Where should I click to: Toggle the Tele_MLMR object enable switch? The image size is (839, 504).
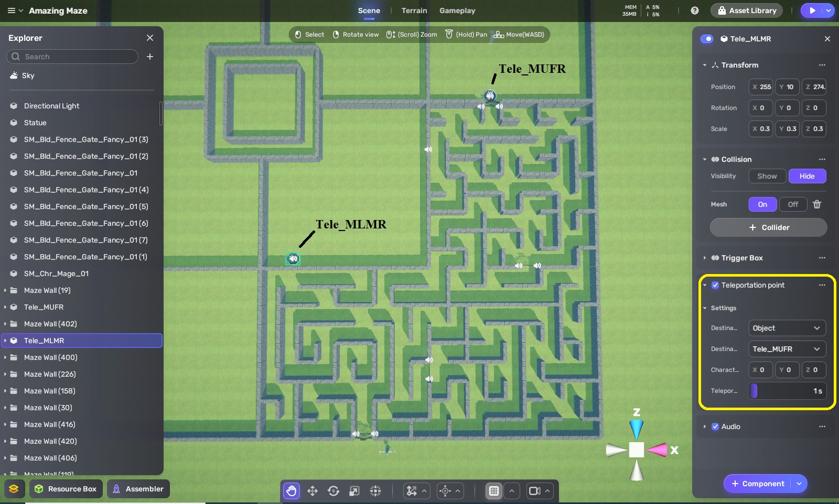click(x=707, y=39)
